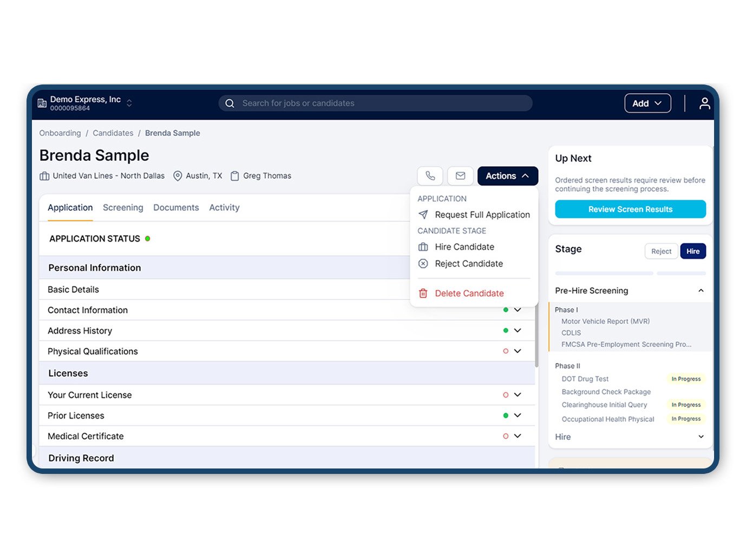Select the Background Check Package item

(606, 392)
